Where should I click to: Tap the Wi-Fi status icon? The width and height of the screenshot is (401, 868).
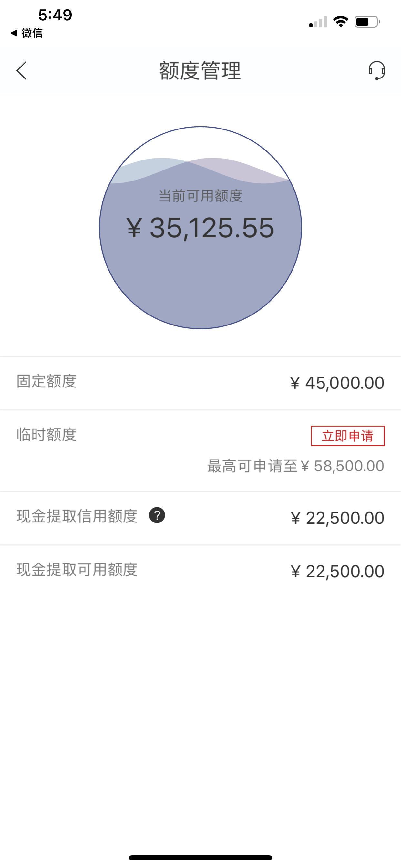coord(340,22)
